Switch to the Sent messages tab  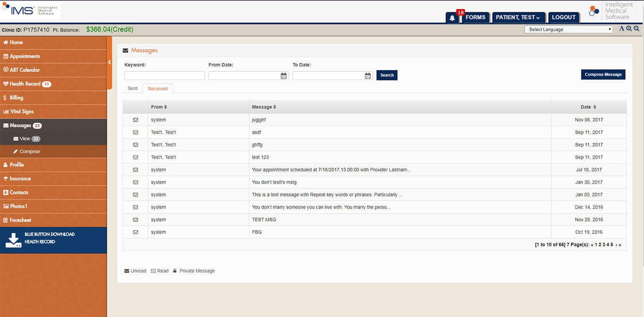coord(132,88)
